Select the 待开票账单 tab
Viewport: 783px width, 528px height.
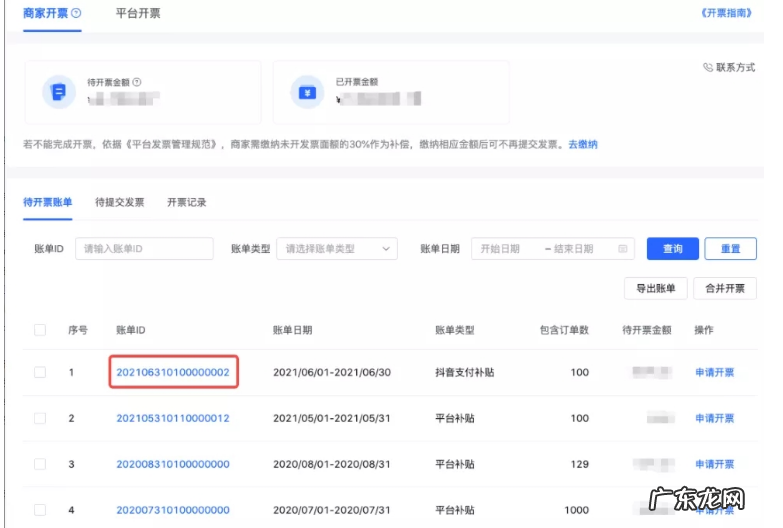[x=47, y=202]
